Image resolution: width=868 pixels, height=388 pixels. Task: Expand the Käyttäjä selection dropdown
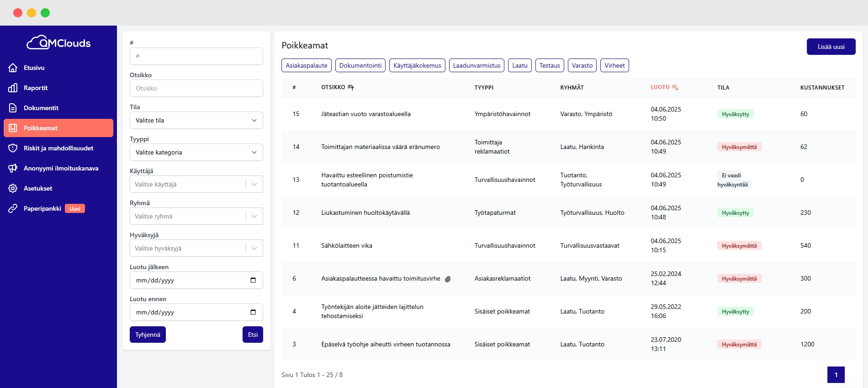click(x=254, y=184)
